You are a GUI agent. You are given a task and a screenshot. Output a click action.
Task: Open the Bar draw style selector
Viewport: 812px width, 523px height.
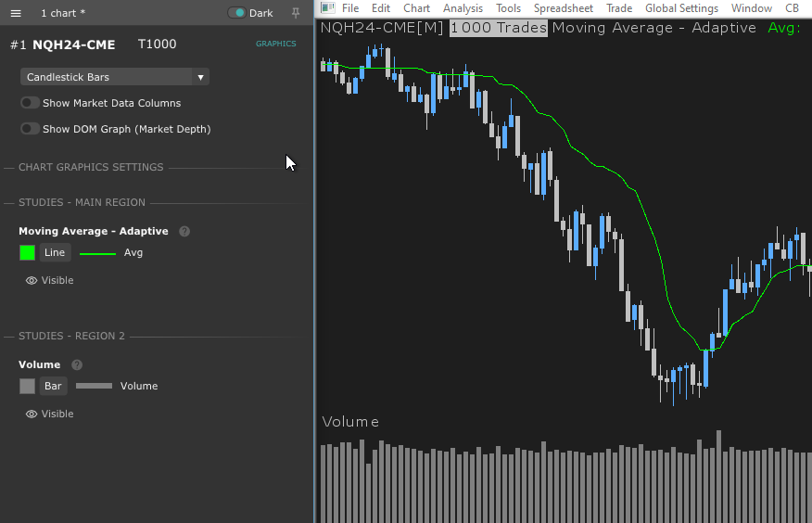click(53, 386)
